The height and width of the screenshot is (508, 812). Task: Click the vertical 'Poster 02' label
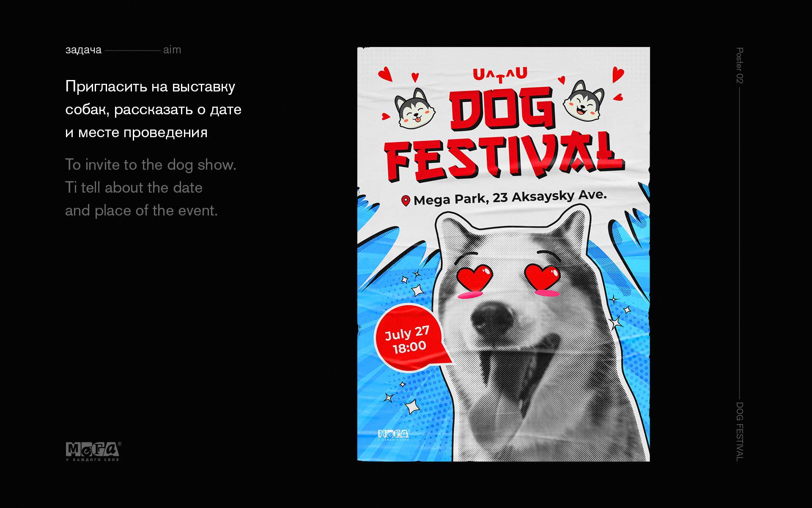click(x=739, y=65)
